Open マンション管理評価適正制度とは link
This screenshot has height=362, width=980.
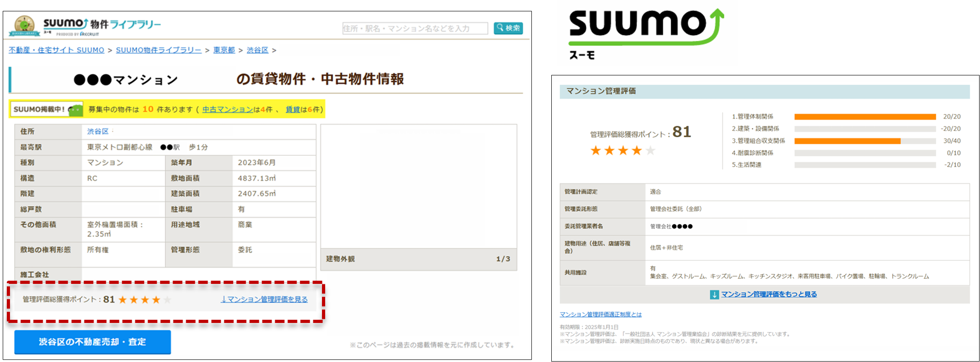[600, 314]
